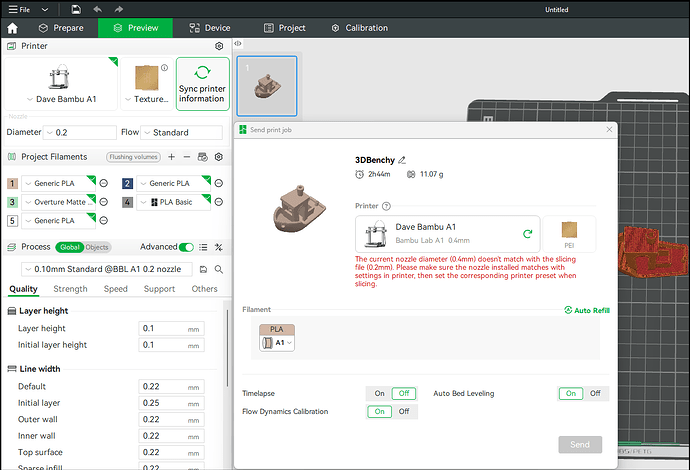Click the bed plate info icon

[x=165, y=68]
